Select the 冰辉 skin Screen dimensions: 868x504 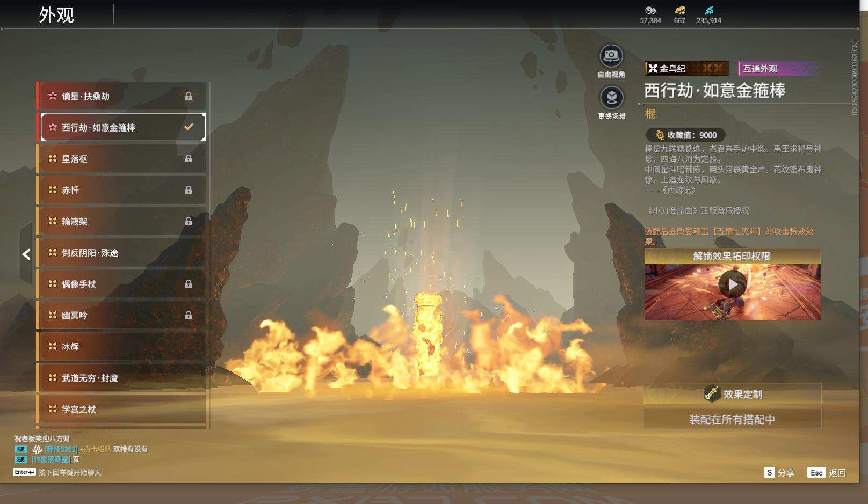121,347
